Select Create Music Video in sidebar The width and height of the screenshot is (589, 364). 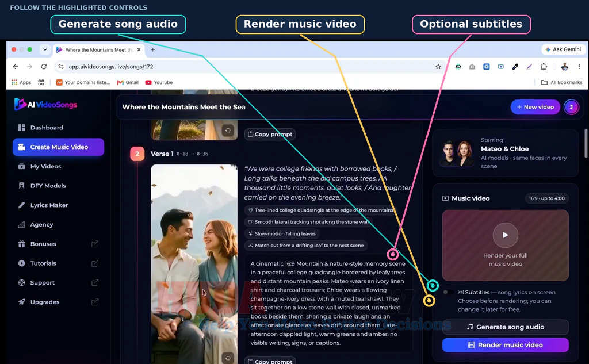(58, 147)
